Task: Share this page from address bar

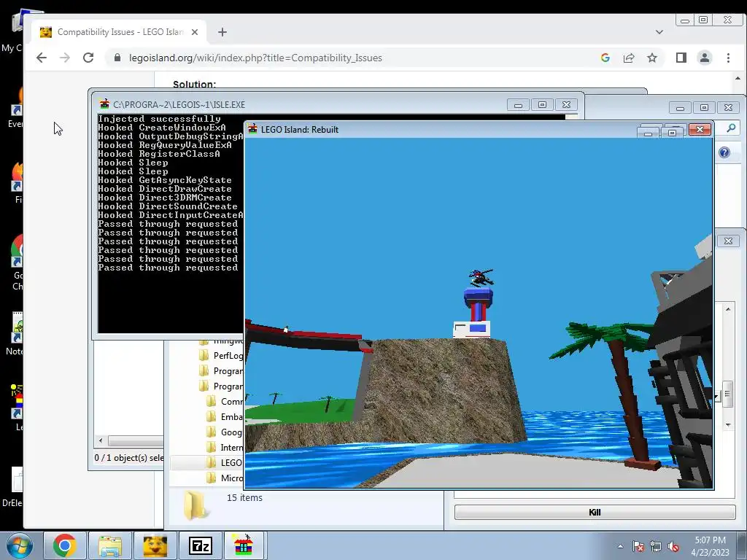Action: click(x=628, y=58)
